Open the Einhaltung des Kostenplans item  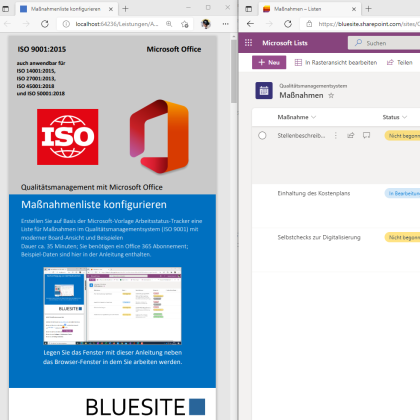[314, 193]
